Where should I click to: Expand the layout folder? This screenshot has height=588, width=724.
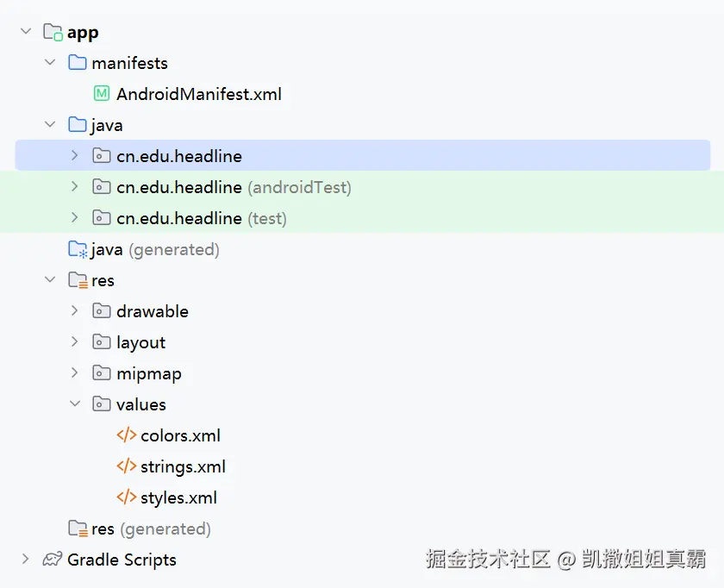pyautogui.click(x=75, y=341)
